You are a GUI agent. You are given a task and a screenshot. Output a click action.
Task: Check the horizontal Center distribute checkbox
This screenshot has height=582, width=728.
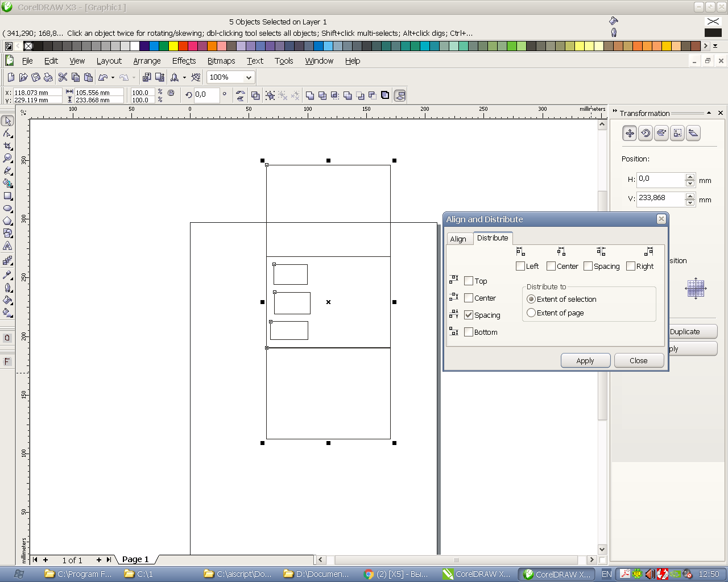551,266
